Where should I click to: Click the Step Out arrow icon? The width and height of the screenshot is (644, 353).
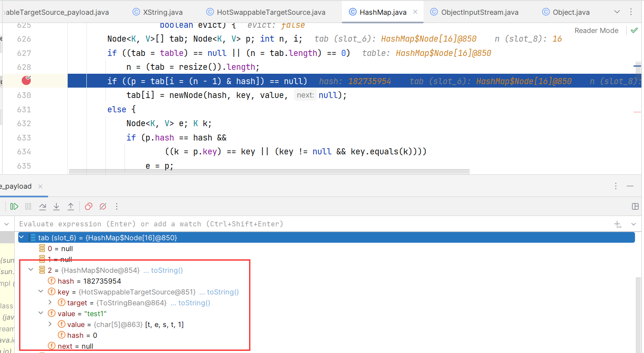point(71,207)
